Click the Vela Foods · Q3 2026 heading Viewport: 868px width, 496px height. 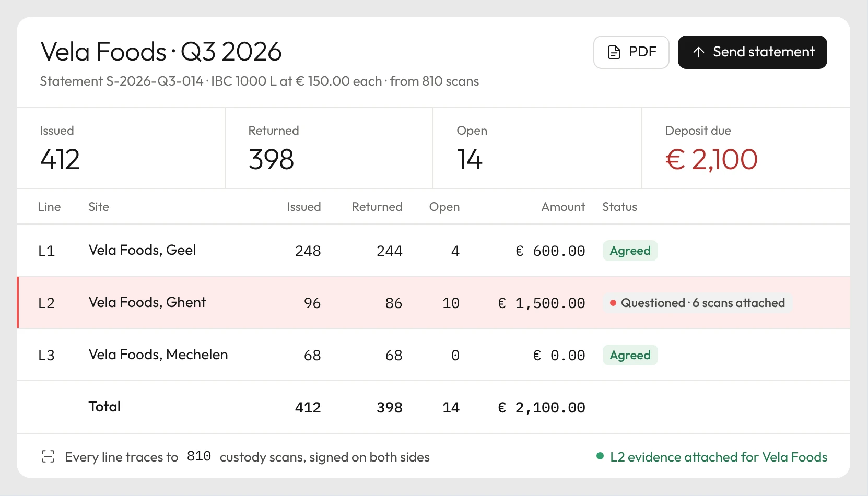click(x=161, y=52)
